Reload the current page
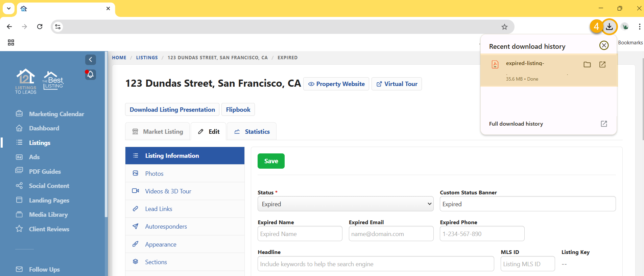Screen dimensions: 644x276 point(40,26)
